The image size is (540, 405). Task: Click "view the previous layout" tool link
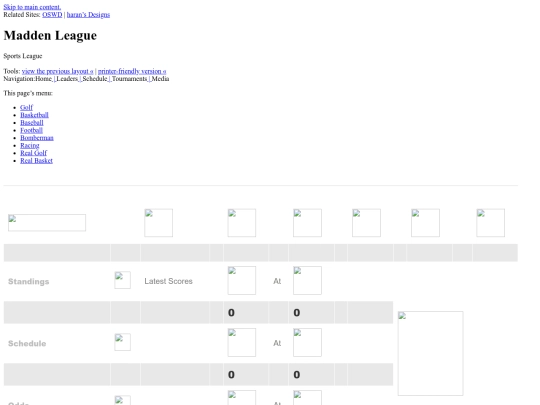coord(58,71)
